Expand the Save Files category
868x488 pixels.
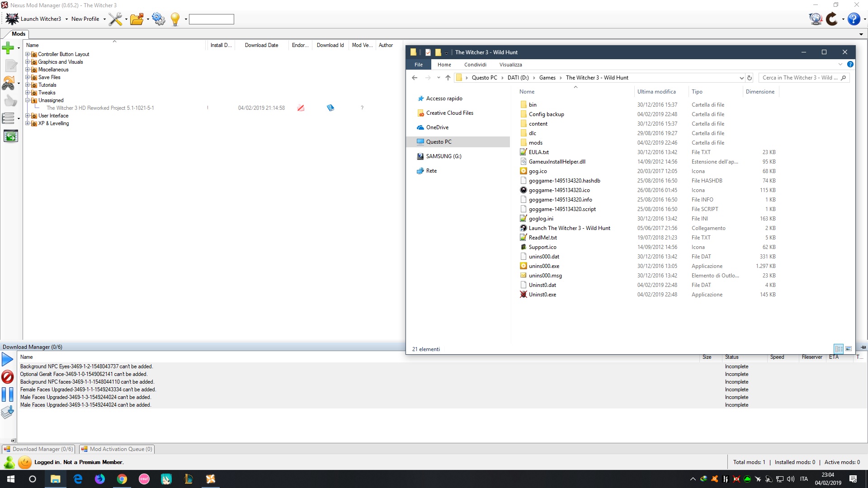(x=28, y=77)
